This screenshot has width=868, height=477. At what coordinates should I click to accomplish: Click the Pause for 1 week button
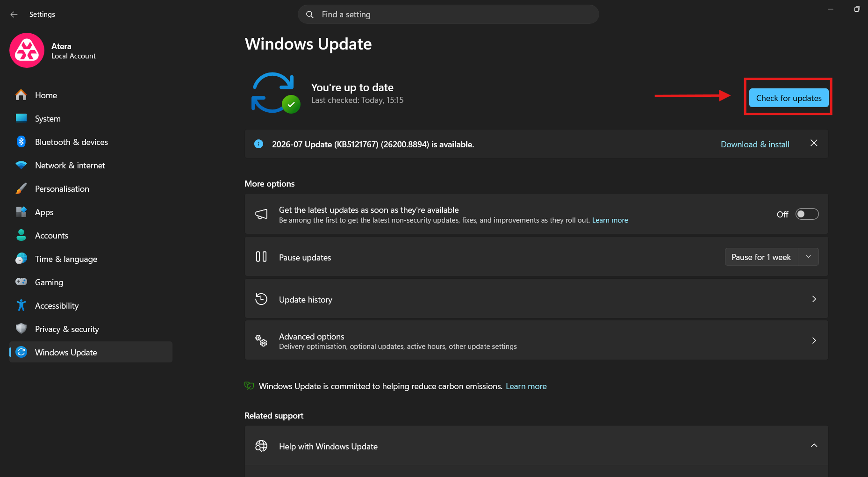(x=761, y=257)
